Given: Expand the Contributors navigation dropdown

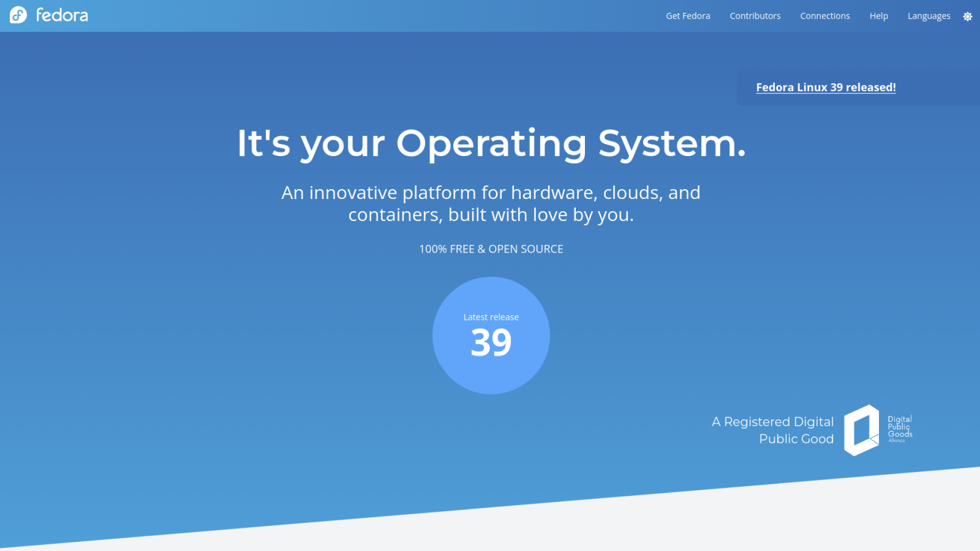Looking at the screenshot, I should 755,16.
